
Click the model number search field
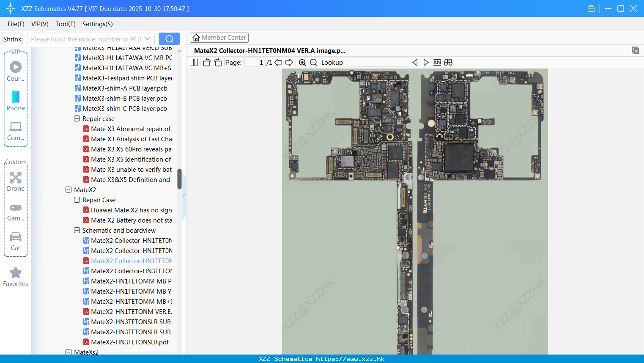pyautogui.click(x=86, y=39)
